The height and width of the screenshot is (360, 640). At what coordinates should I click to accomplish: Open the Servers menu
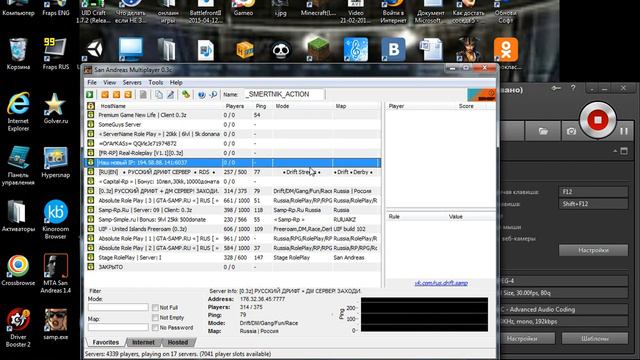pyautogui.click(x=132, y=82)
